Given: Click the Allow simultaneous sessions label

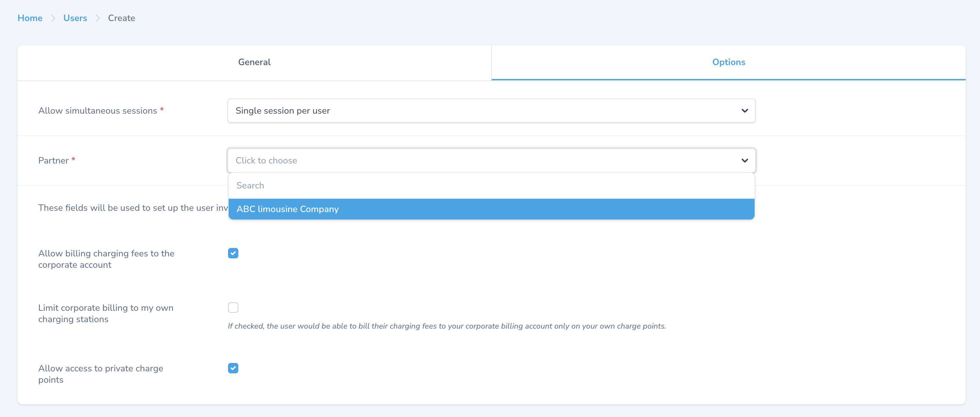Looking at the screenshot, I should (97, 111).
